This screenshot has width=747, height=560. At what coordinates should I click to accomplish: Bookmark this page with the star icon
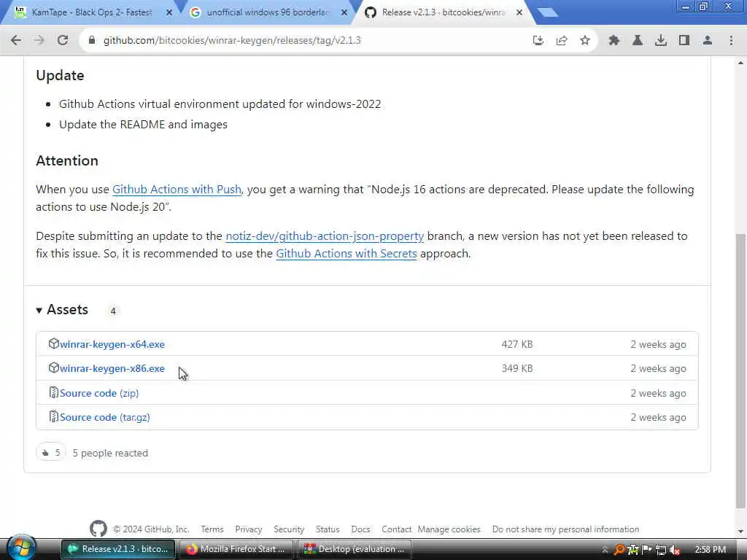(585, 41)
